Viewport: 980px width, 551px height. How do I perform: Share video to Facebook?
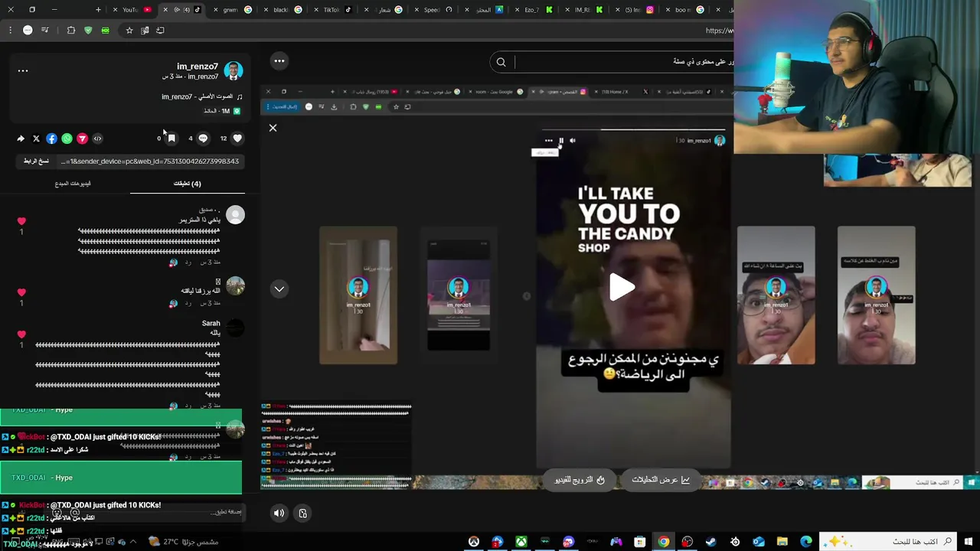click(51, 139)
